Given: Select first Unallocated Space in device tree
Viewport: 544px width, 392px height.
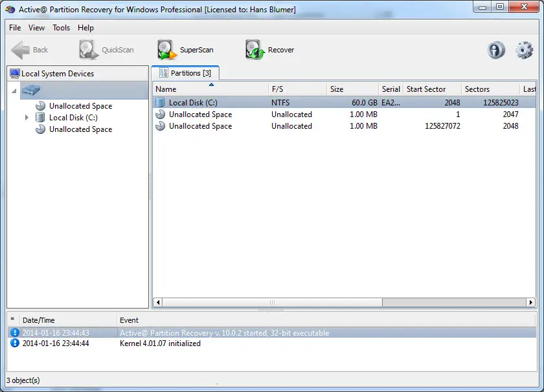Looking at the screenshot, I should point(80,105).
